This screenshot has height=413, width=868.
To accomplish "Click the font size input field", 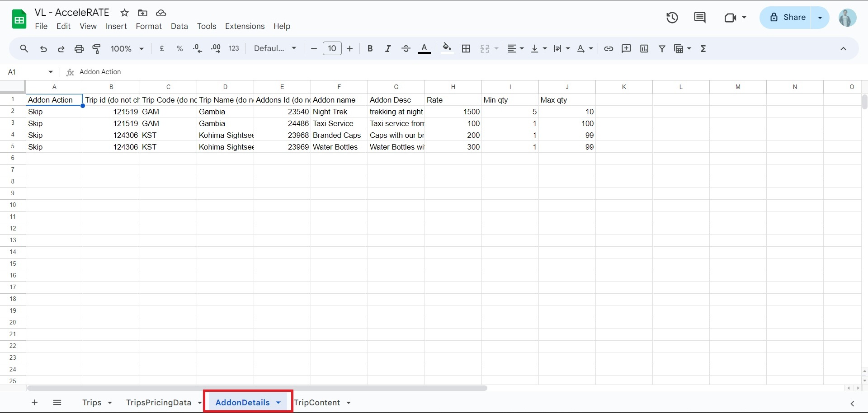I will tap(332, 49).
